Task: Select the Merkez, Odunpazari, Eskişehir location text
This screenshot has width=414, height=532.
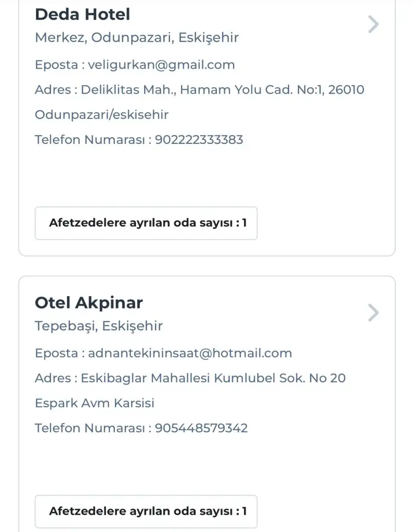Action: click(136, 38)
